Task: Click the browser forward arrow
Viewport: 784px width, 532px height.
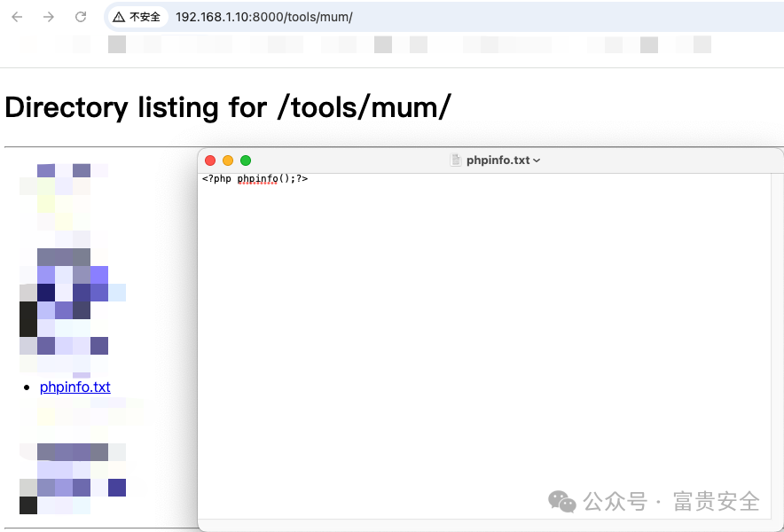Action: pos(49,17)
